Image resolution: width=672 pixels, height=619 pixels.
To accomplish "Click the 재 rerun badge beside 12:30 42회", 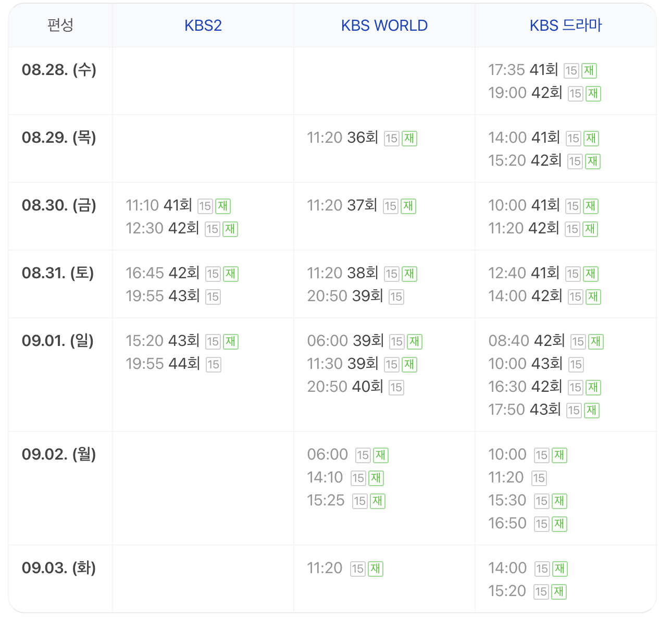I will point(230,229).
